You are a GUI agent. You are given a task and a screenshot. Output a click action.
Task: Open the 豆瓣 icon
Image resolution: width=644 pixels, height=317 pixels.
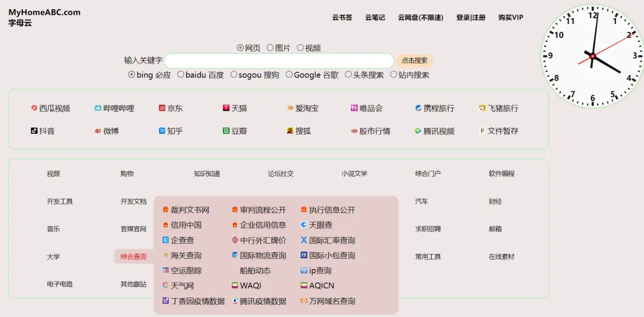[226, 131]
